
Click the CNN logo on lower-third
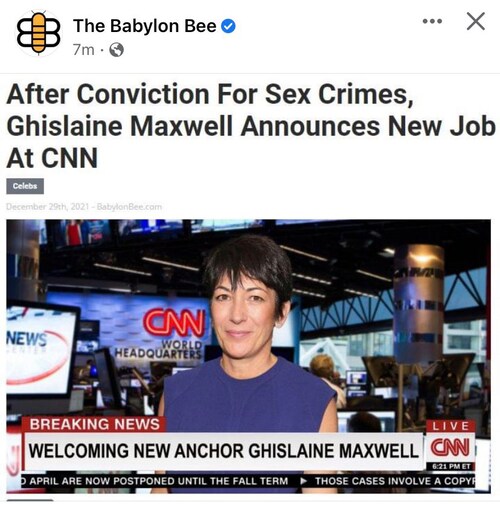(450, 447)
